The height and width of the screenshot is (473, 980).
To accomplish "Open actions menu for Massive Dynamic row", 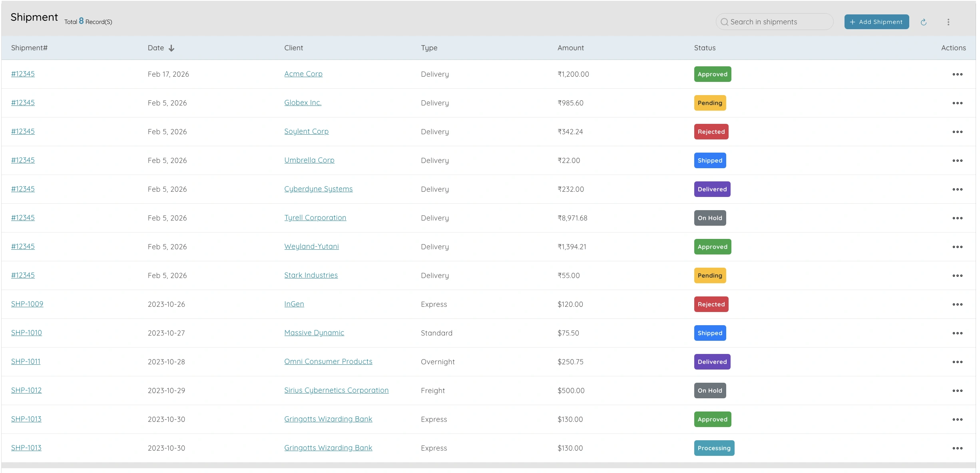I will [x=957, y=333].
